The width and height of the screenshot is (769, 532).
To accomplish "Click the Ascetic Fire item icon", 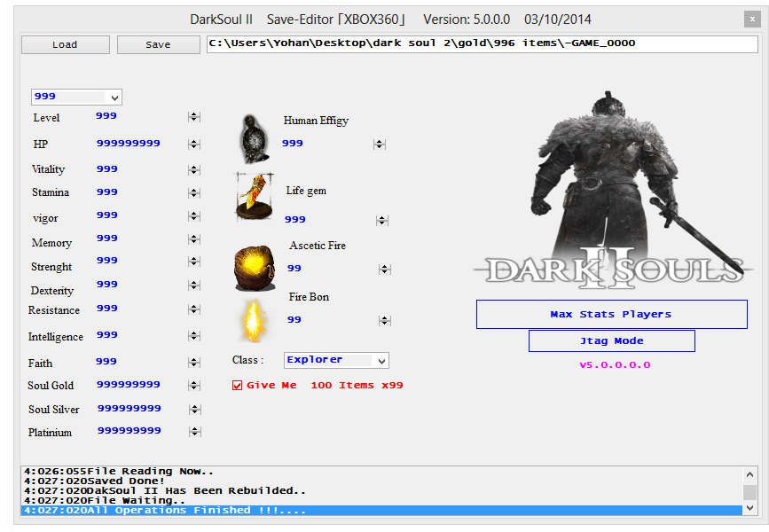I will coord(255,266).
